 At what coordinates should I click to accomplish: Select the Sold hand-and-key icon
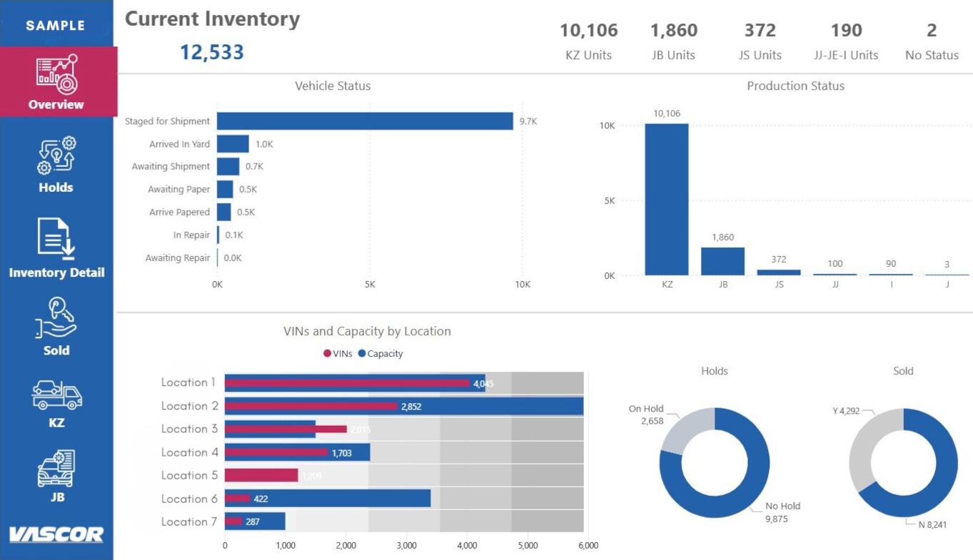pos(56,319)
